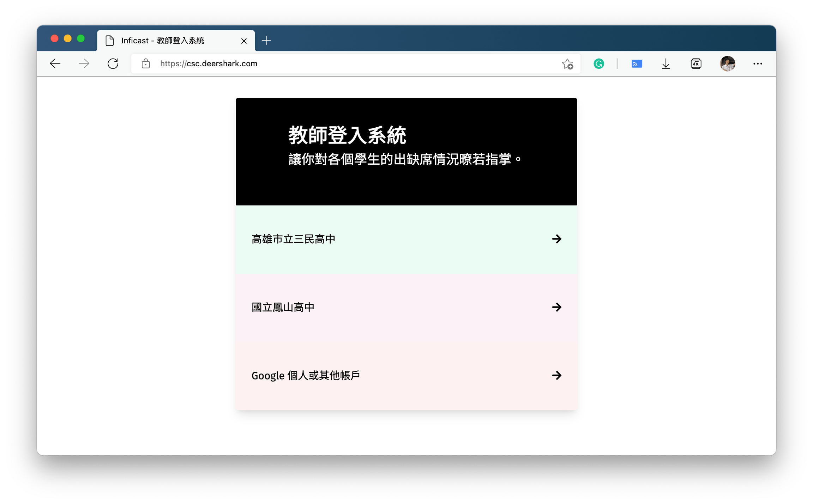The image size is (813, 504).
Task: Open the math solver toolbar icon
Action: pyautogui.click(x=696, y=64)
